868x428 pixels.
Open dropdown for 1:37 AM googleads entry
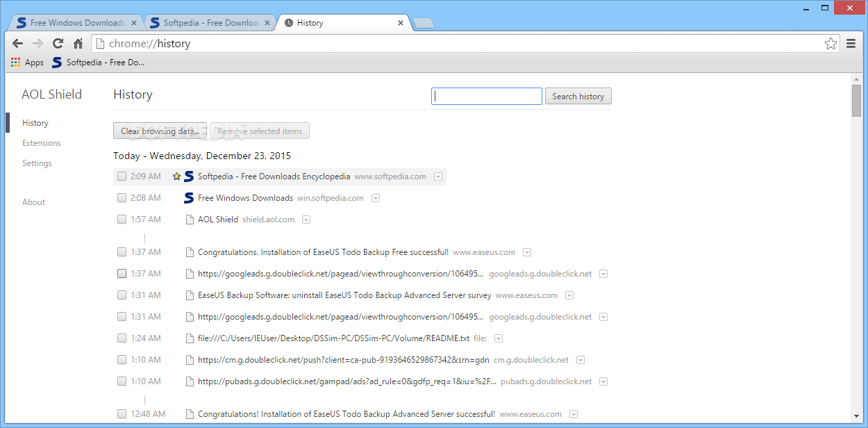pyautogui.click(x=603, y=274)
